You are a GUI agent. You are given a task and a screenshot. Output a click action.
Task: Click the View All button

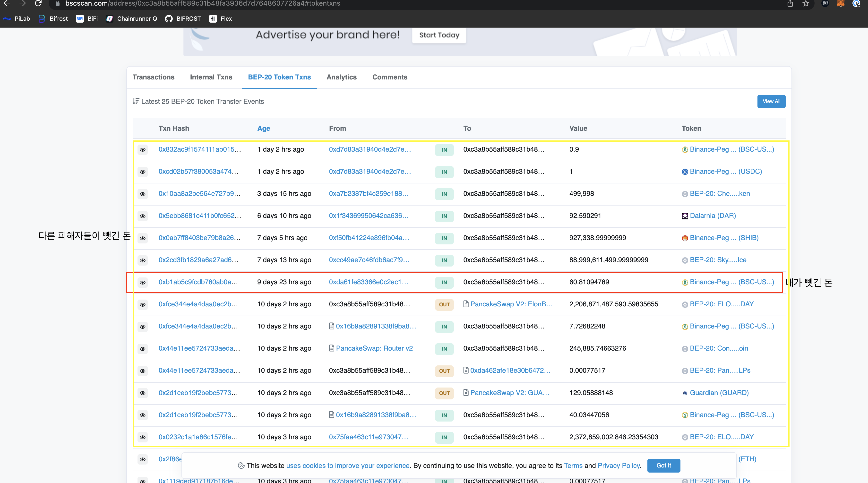(x=771, y=102)
